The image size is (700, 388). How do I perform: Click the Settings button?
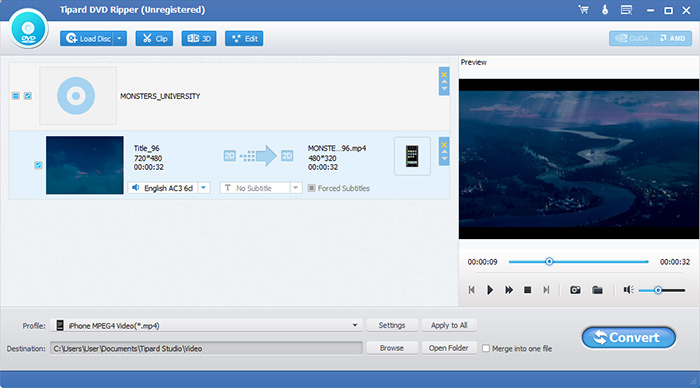(x=392, y=325)
